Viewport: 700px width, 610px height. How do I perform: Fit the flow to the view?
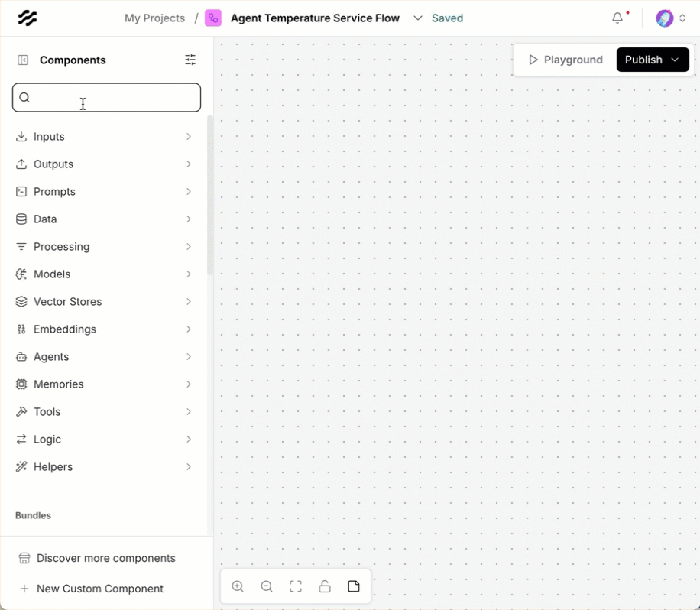296,586
